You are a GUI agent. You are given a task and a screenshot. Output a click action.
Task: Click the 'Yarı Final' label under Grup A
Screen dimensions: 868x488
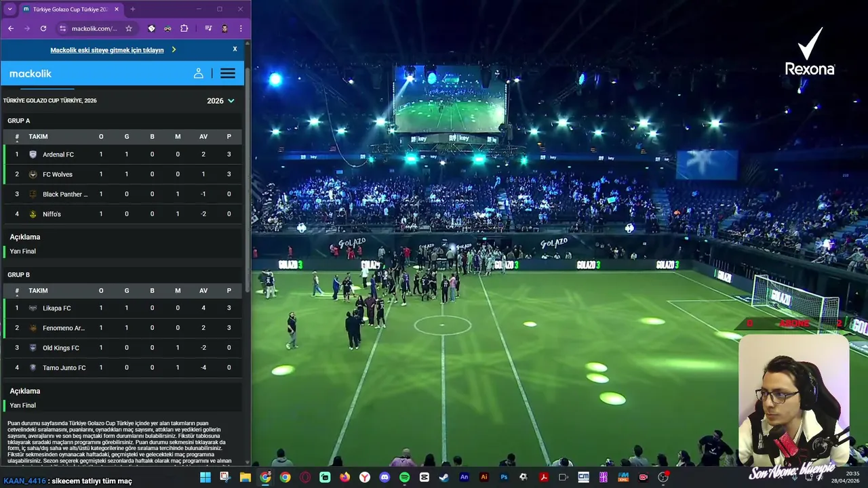tap(23, 251)
